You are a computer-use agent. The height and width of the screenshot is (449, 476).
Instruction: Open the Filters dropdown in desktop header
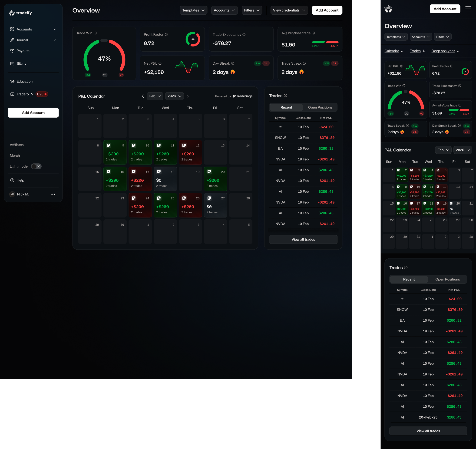(252, 10)
